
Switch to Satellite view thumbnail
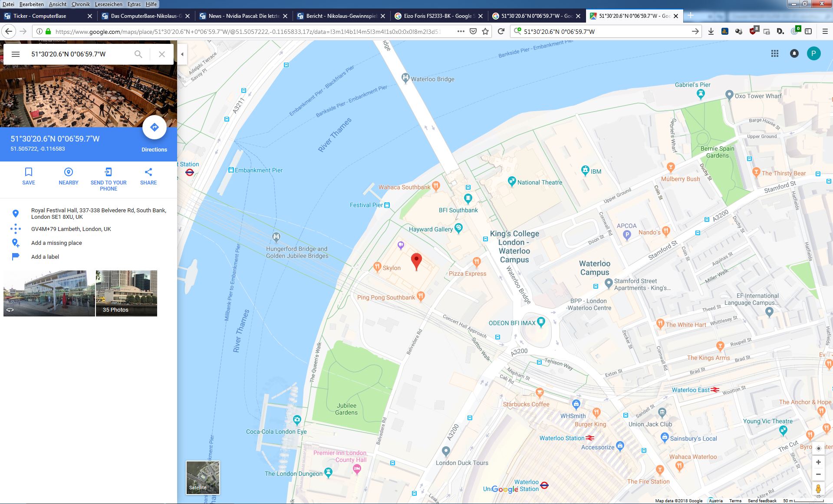click(203, 478)
